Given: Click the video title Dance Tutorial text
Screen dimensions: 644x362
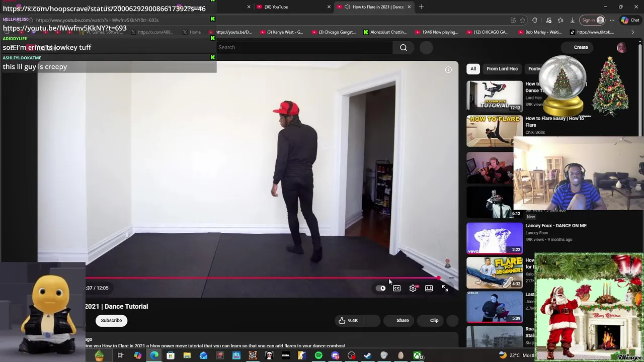Looking at the screenshot, I should tap(126, 306).
